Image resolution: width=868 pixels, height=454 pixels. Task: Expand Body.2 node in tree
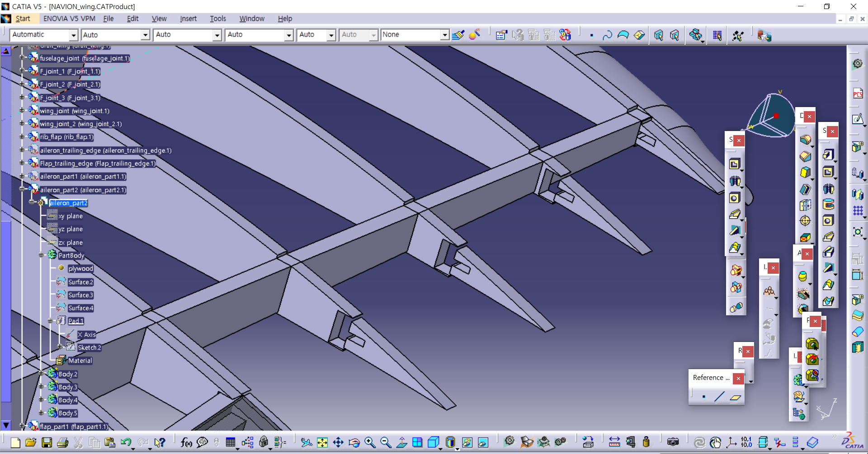41,373
